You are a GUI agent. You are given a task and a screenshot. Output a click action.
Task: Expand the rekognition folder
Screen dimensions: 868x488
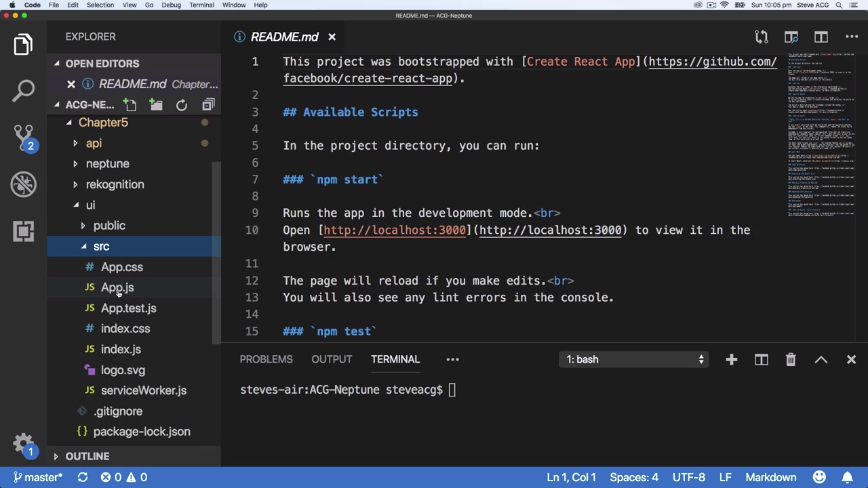pyautogui.click(x=115, y=184)
